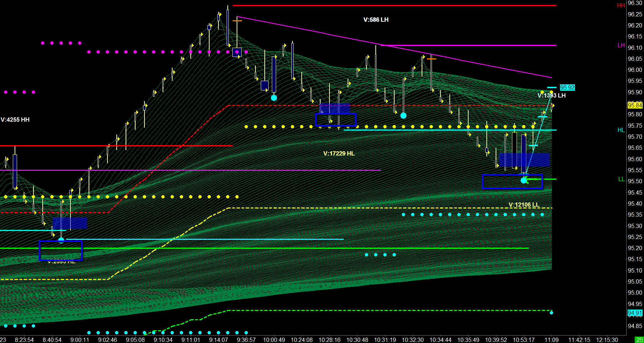Click the 96.30 price axis value
The width and height of the screenshot is (644, 343).
coord(635,3)
